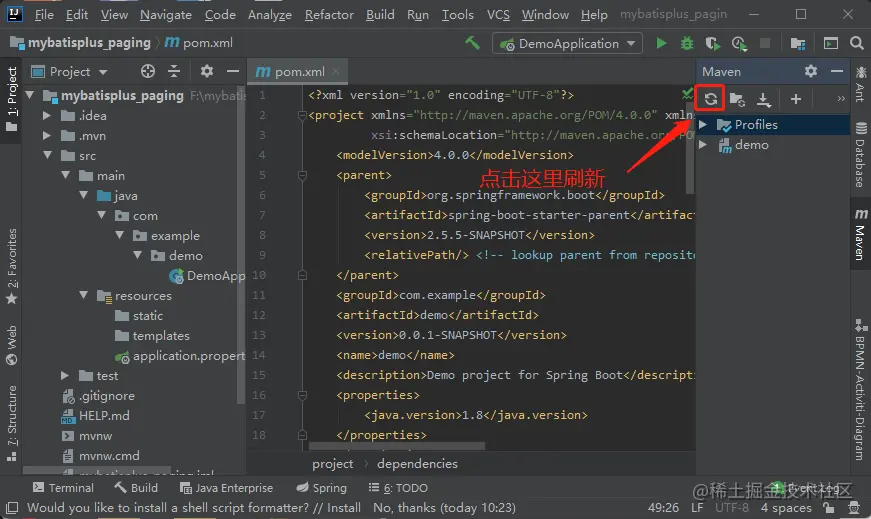Collapse the src folder
This screenshot has height=519, width=871.
click(47, 156)
